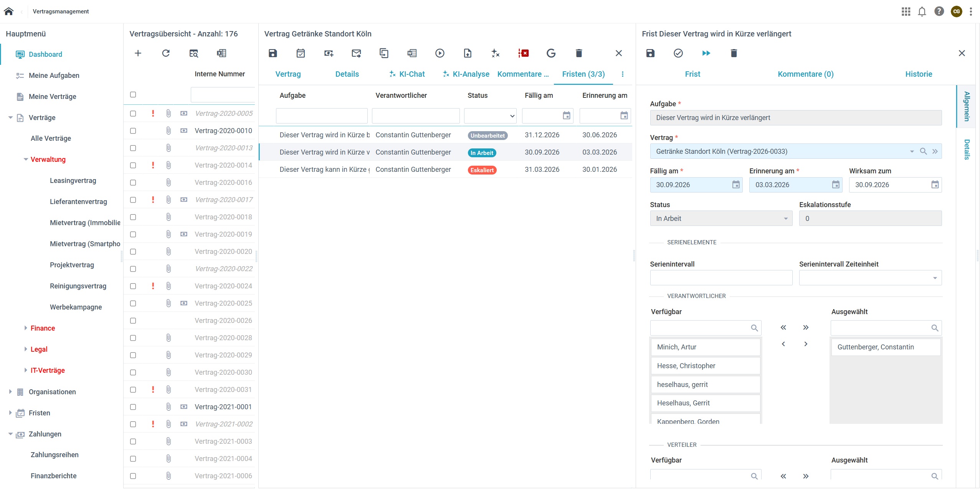Click the save icon in the Frist panel
This screenshot has height=489, width=980.
pos(650,53)
